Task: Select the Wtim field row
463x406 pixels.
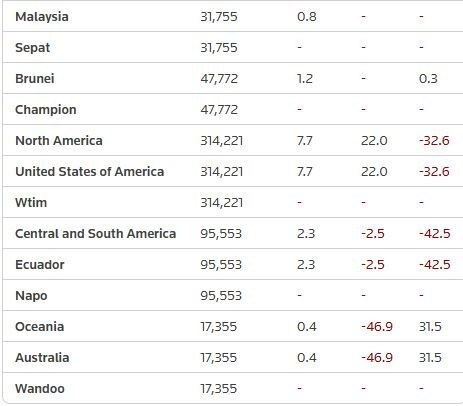Action: (x=232, y=202)
